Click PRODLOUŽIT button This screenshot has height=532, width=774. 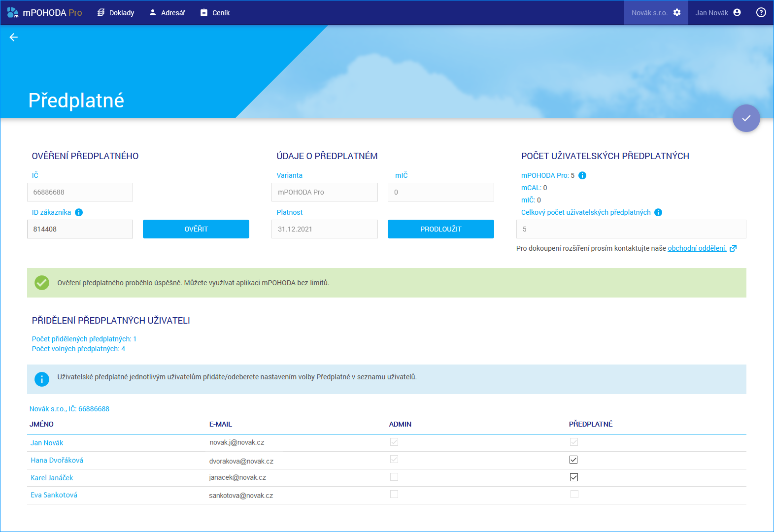[x=441, y=229]
